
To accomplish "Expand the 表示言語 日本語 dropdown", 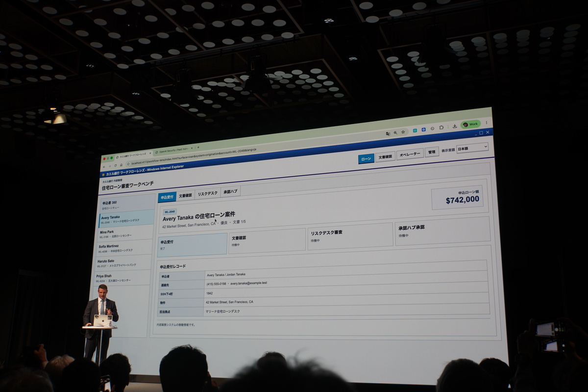I will point(472,148).
